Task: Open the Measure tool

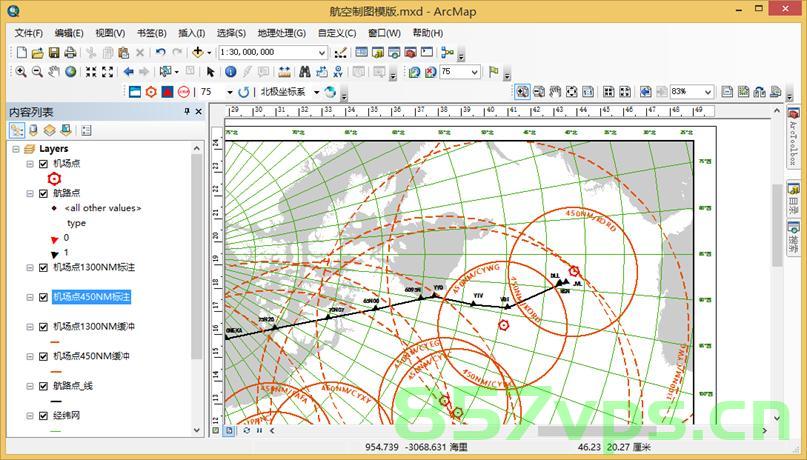Action: tap(284, 72)
